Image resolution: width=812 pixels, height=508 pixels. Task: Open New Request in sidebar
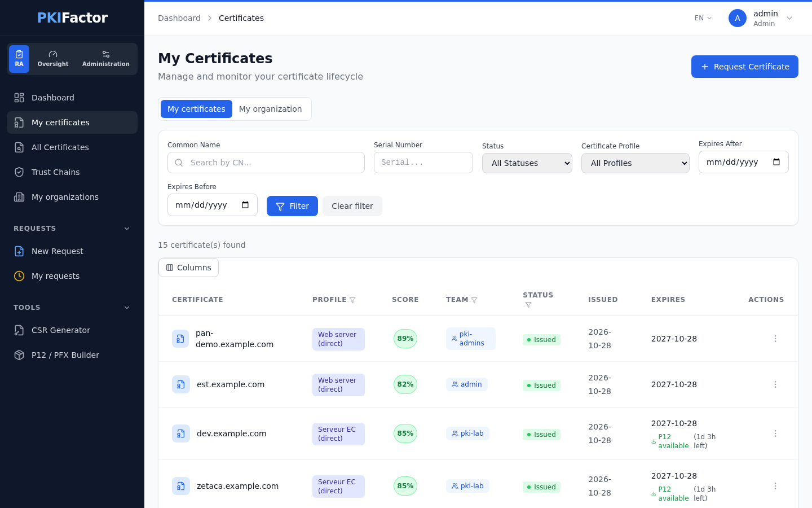72,251
